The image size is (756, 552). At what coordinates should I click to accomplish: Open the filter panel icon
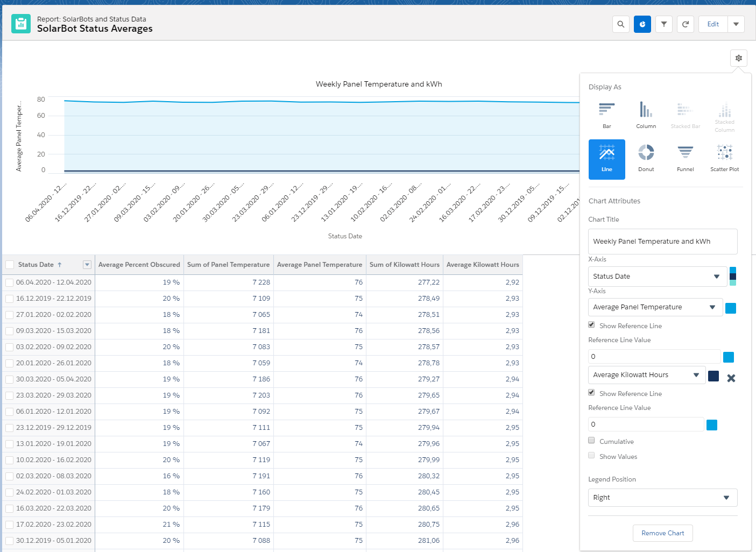pyautogui.click(x=664, y=24)
